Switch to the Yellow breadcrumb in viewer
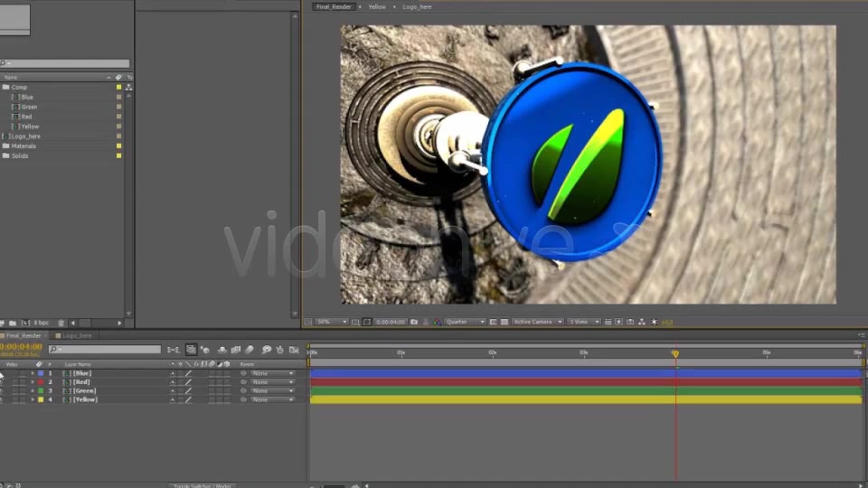Screen dimensions: 868x488 pos(377,6)
